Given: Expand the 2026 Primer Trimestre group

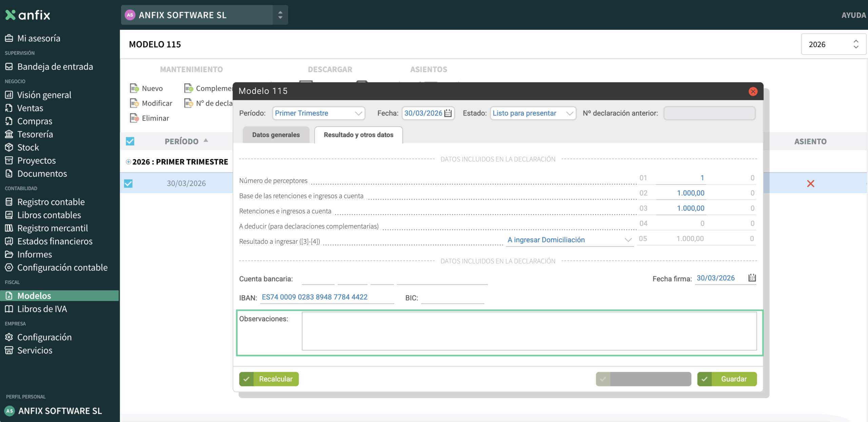Looking at the screenshot, I should click(x=129, y=162).
